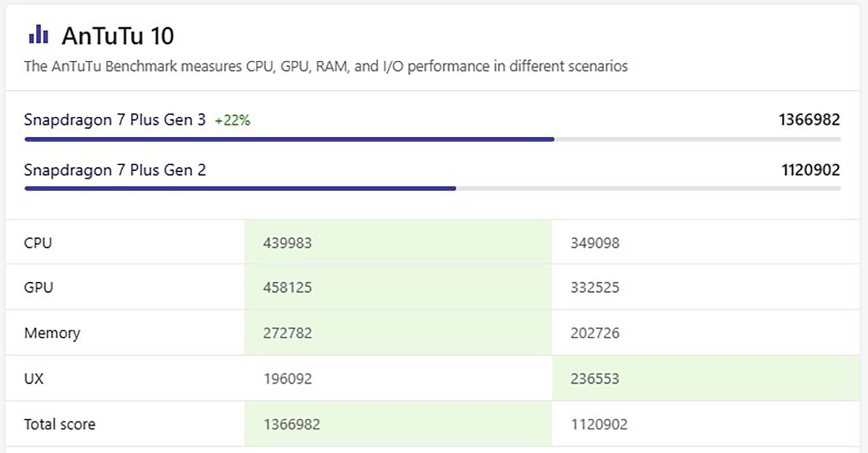
Task: Select the Memory row label
Action: tap(52, 333)
